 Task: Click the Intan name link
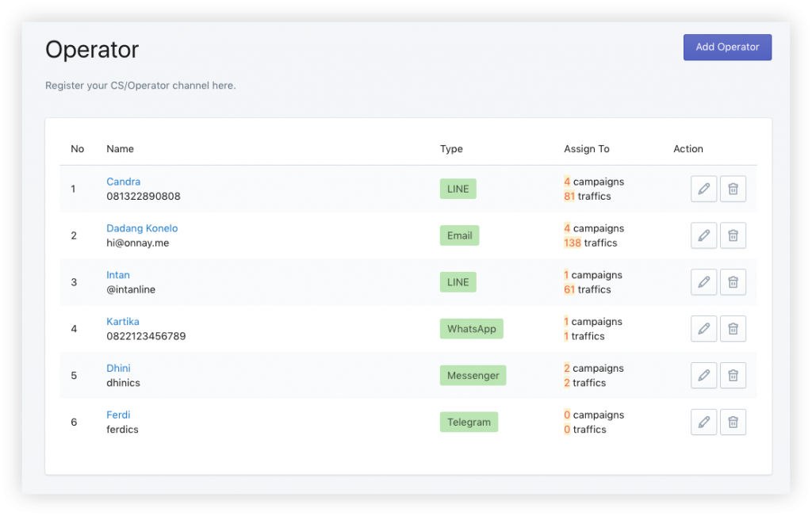click(118, 275)
